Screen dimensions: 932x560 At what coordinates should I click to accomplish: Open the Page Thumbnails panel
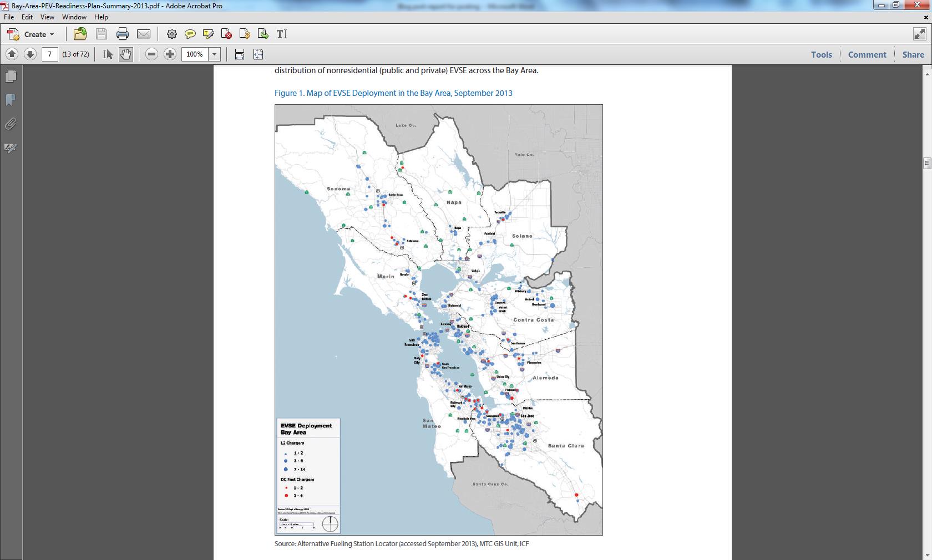tap(11, 77)
